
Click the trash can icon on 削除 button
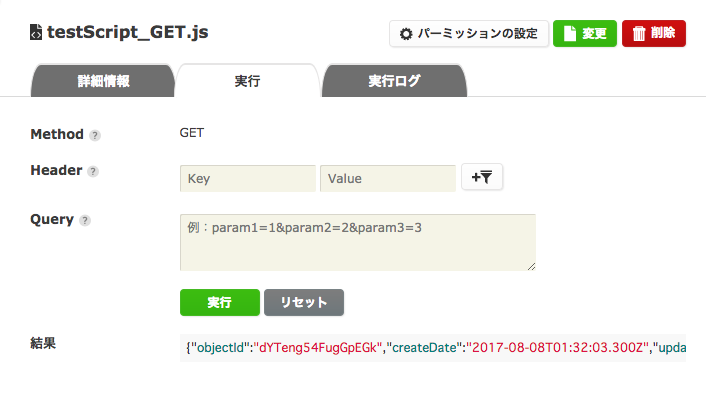click(x=639, y=33)
